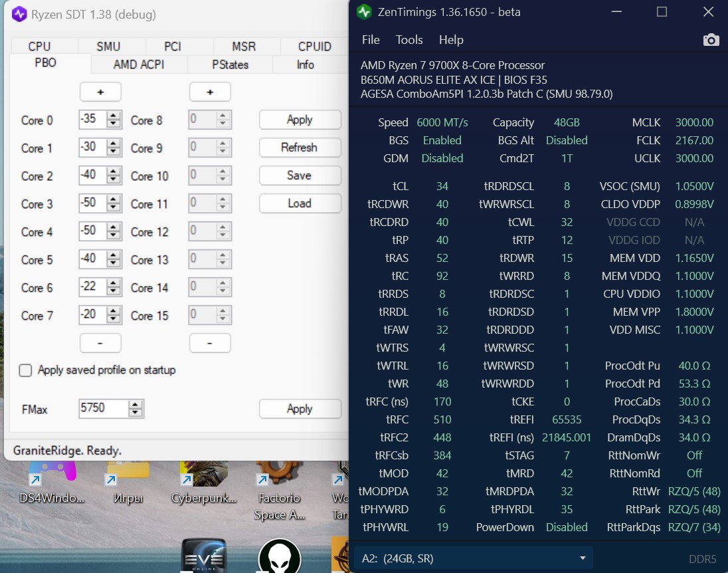Image resolution: width=728 pixels, height=573 pixels.
Task: Click the Core 6 value field showing -22
Action: [x=92, y=286]
